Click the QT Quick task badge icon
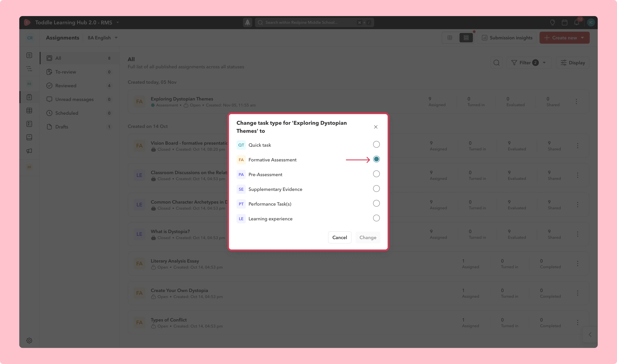This screenshot has height=364, width=617. click(241, 145)
